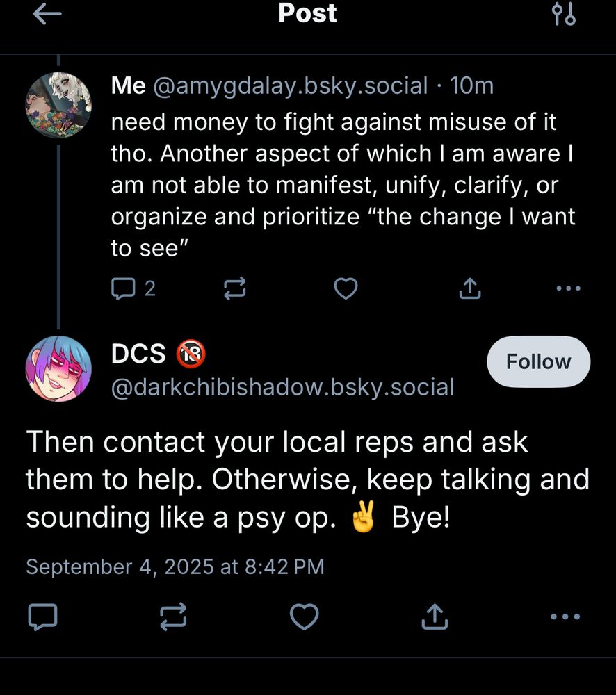Click the DCS display name

click(138, 354)
